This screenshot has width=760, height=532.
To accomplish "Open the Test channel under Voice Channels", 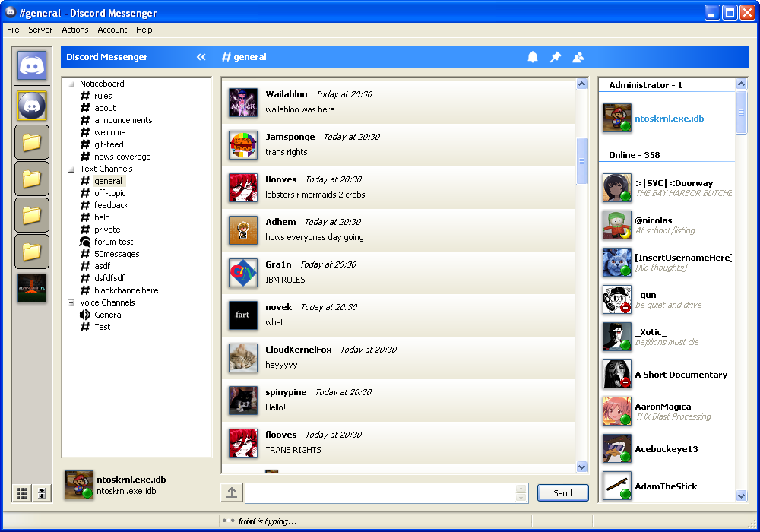I will point(103,327).
